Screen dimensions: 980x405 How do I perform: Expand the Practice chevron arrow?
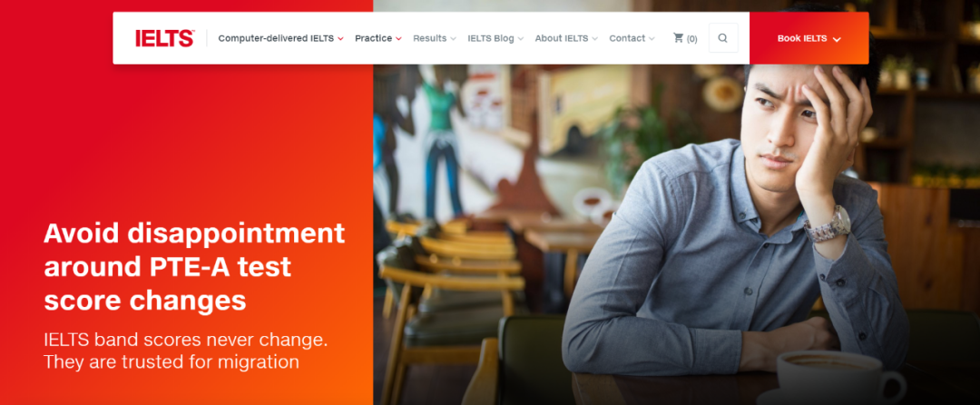tap(398, 39)
